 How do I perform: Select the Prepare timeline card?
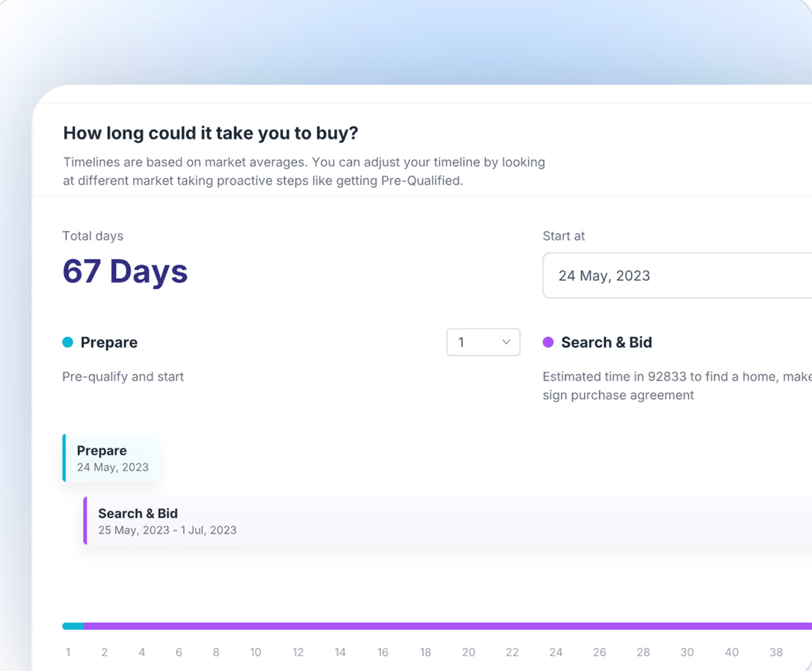click(112, 459)
